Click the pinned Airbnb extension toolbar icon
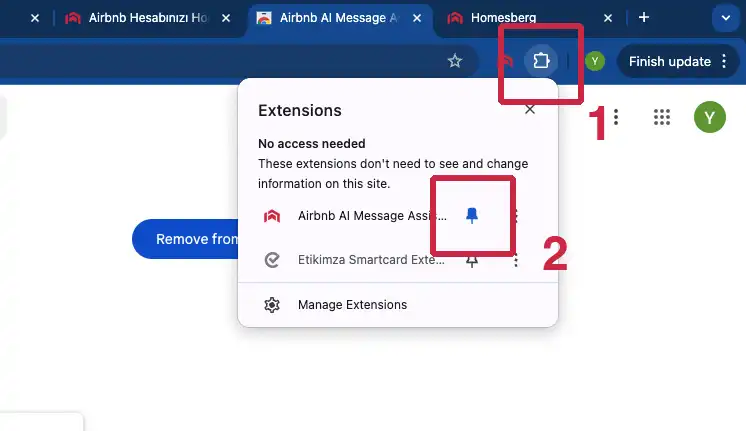The width and height of the screenshot is (746, 431). (507, 61)
